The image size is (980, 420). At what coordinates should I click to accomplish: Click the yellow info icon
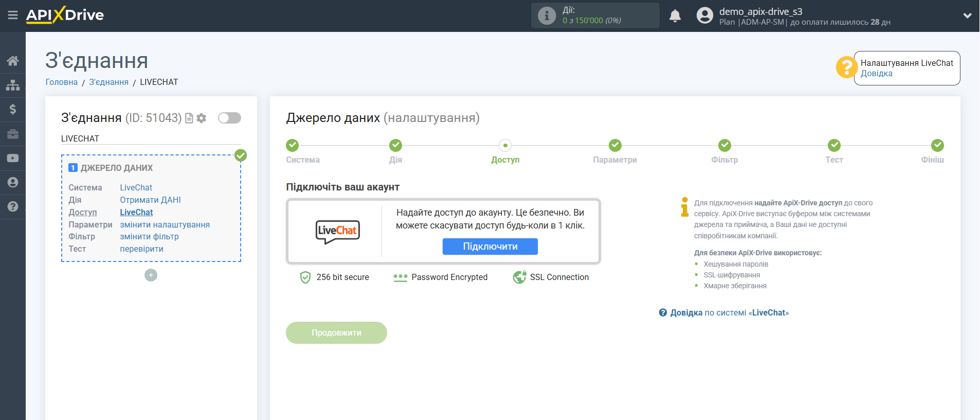[x=684, y=207]
